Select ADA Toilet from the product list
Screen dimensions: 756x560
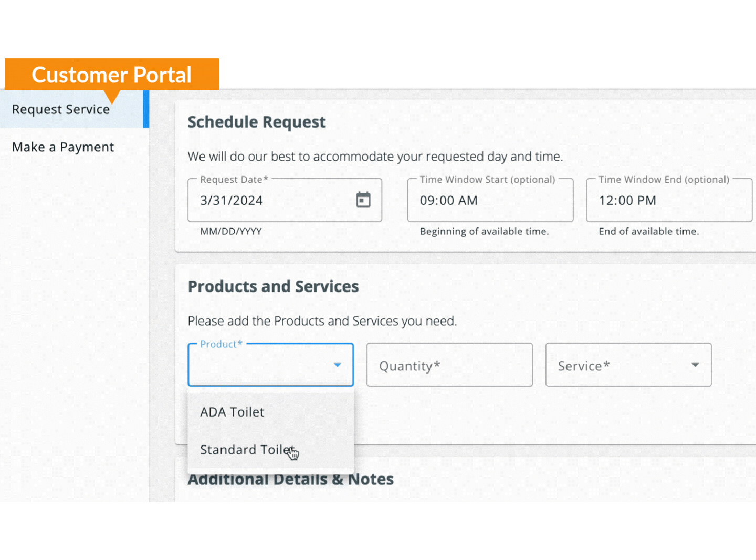pyautogui.click(x=232, y=412)
